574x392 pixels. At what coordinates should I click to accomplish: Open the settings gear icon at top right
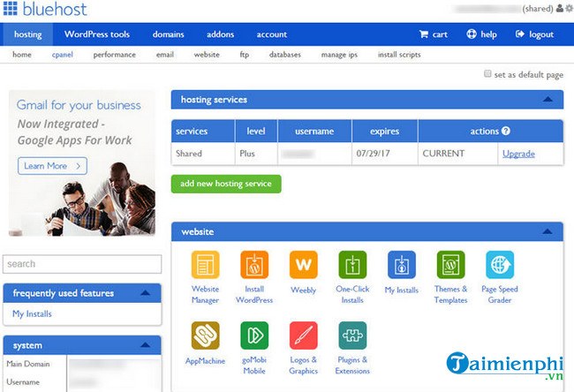click(569, 8)
